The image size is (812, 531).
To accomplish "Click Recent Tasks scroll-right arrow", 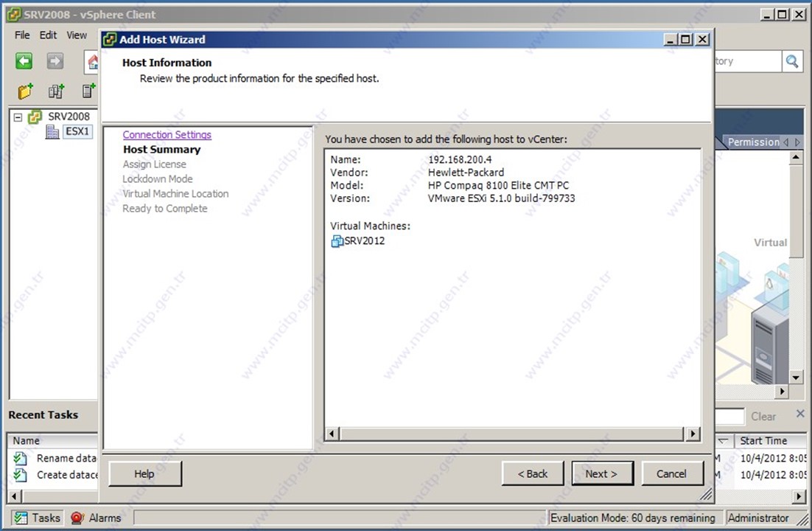I will click(x=799, y=496).
